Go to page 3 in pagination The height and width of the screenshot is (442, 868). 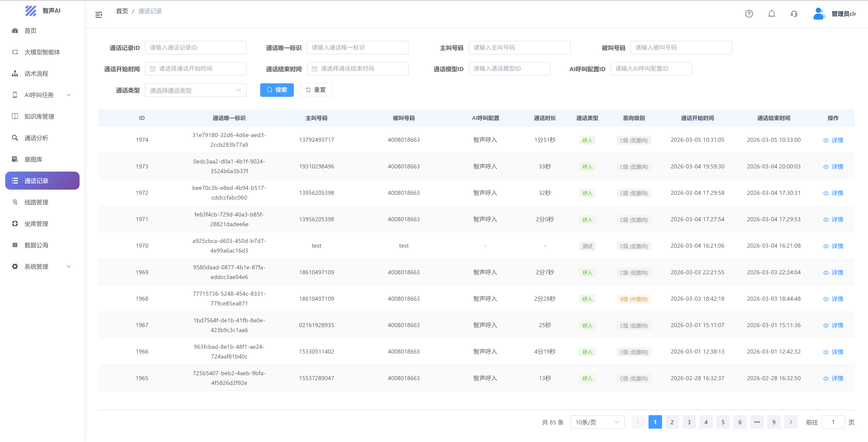[x=689, y=422]
